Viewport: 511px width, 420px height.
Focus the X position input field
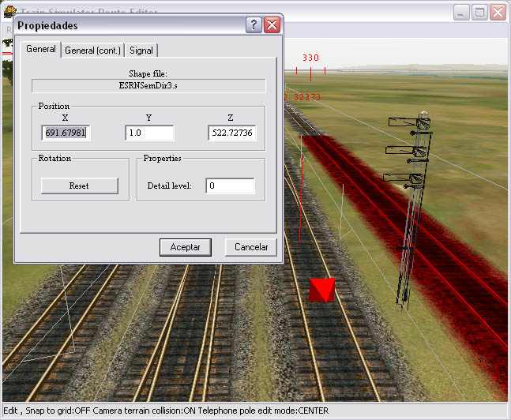66,133
